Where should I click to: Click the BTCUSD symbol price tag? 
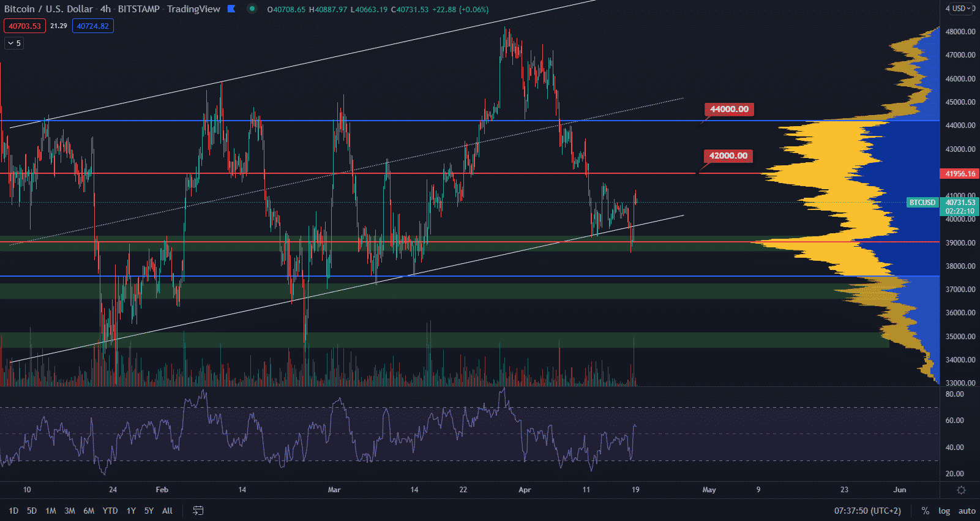click(x=922, y=203)
